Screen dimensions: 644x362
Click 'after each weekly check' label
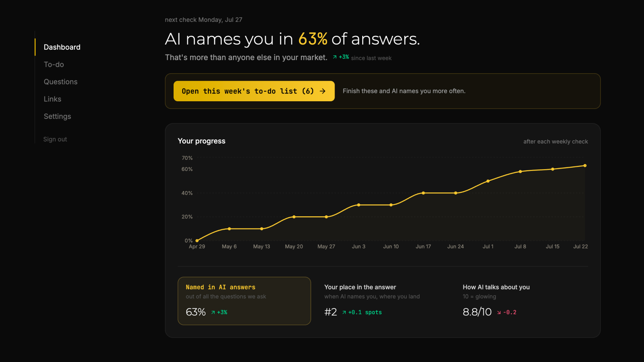pos(556,141)
